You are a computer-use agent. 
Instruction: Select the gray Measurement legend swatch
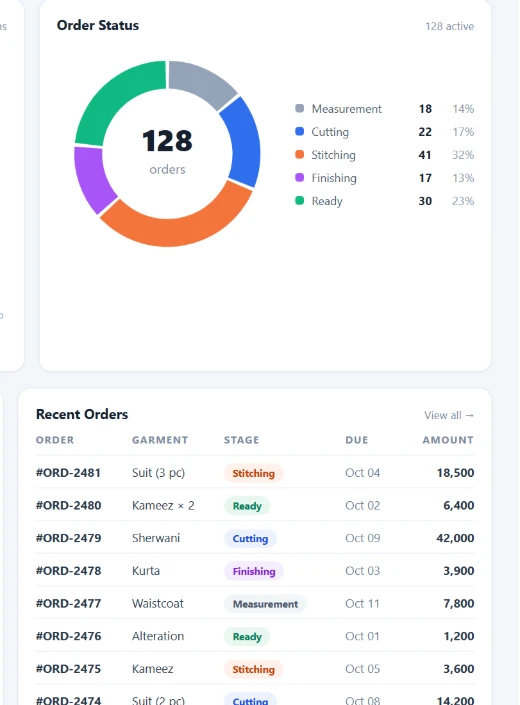299,108
